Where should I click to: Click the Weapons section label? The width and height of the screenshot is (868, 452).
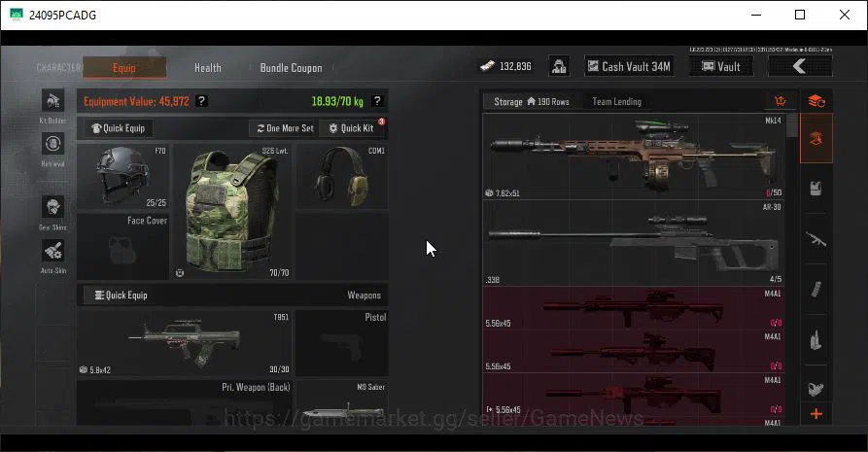tap(364, 296)
